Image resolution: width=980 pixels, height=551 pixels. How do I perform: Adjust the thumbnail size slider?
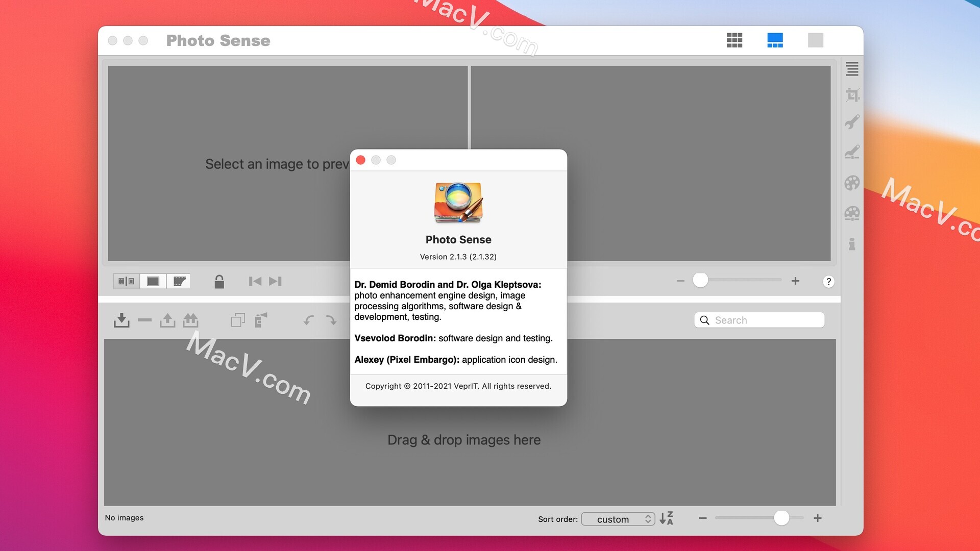781,518
